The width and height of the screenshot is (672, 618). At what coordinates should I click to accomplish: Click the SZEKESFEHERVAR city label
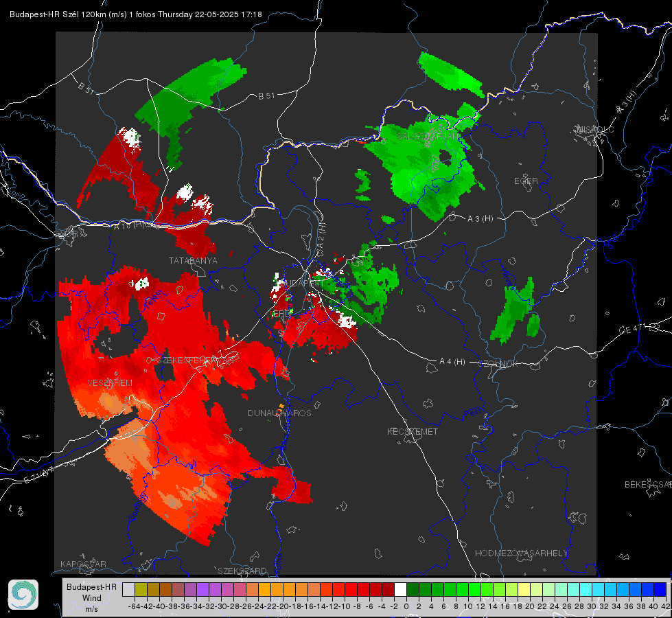click(196, 360)
